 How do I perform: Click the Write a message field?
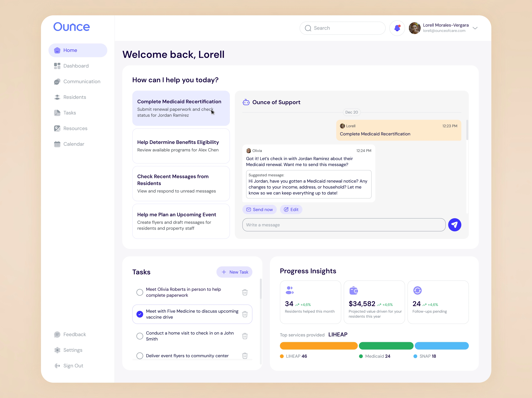(x=344, y=225)
